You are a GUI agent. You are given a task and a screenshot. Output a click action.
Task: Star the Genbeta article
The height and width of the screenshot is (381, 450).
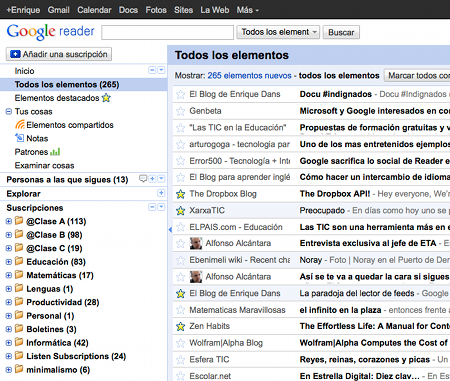(x=180, y=111)
